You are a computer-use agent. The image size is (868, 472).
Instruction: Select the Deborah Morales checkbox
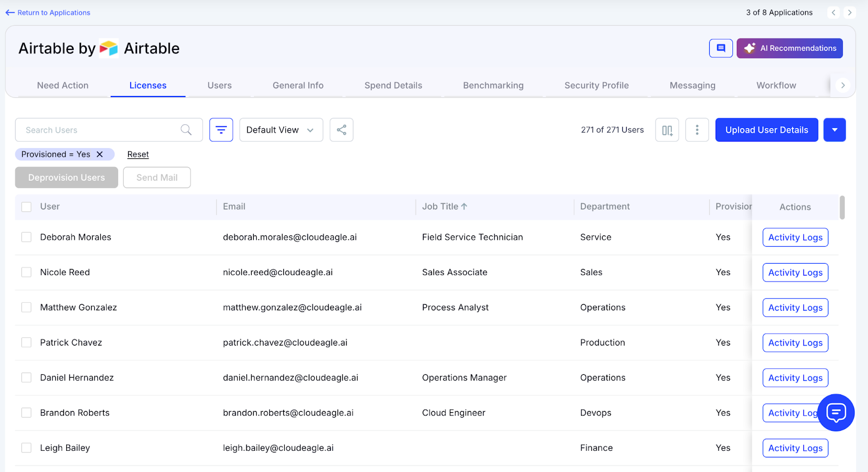(x=26, y=237)
